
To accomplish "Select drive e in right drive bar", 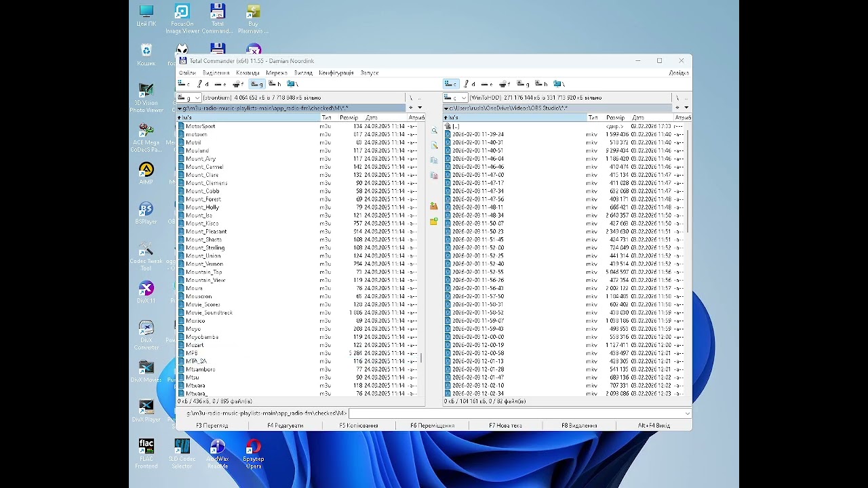I will [x=486, y=84].
